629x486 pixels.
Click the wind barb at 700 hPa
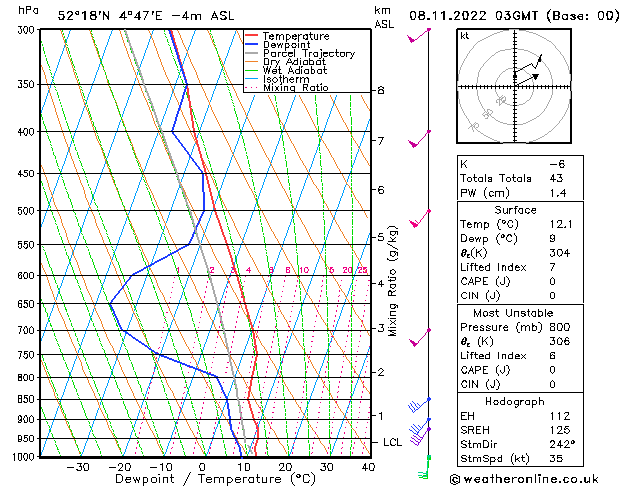(x=420, y=338)
